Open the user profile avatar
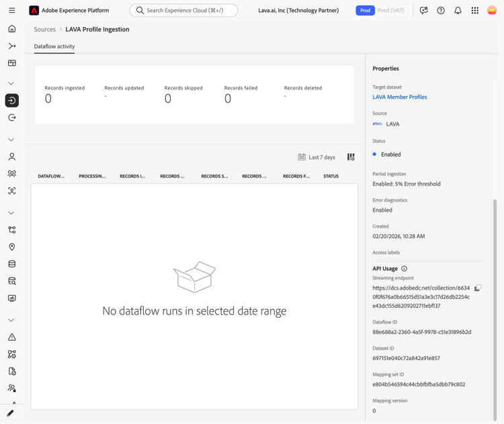Screen dimensions: 504x424 (x=492, y=10)
